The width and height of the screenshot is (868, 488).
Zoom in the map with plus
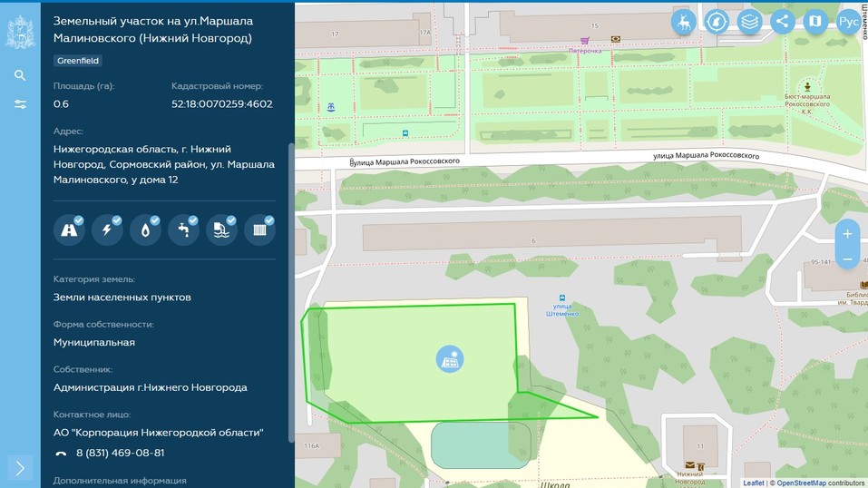(x=847, y=234)
